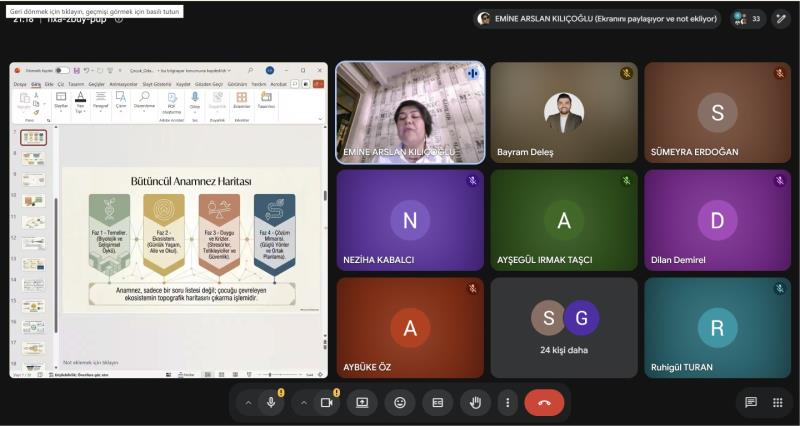
Task: Open the three-dot more options menu
Action: click(507, 403)
